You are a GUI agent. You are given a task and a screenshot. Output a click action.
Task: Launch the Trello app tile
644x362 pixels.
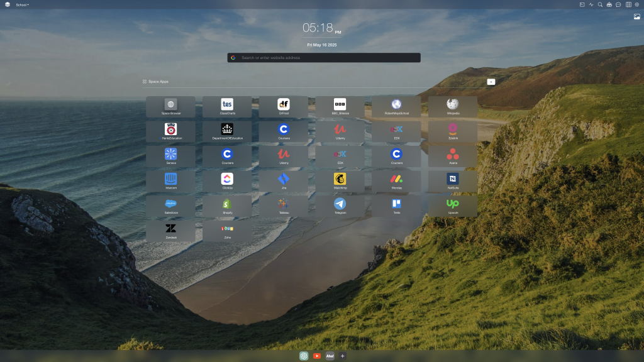pos(396,206)
